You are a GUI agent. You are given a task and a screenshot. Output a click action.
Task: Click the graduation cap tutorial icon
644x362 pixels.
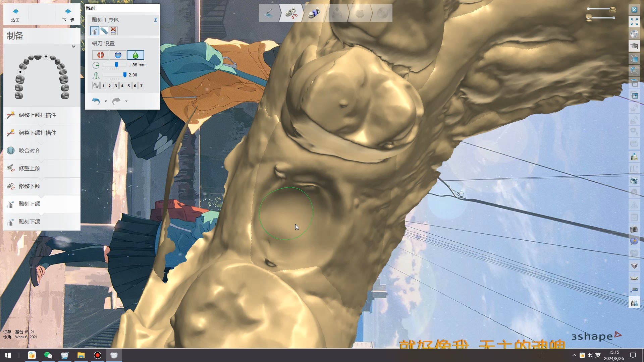click(634, 46)
